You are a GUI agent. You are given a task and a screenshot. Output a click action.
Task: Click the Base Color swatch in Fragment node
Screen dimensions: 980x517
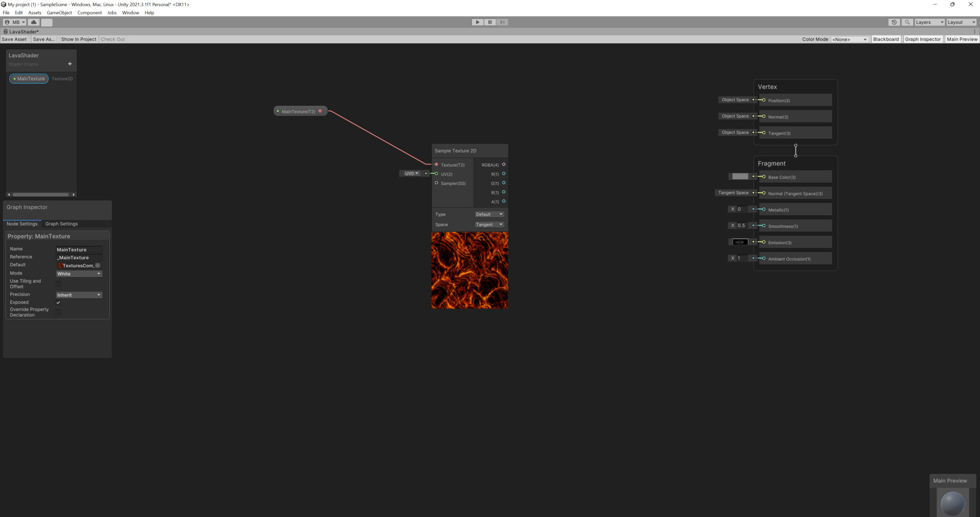[739, 176]
